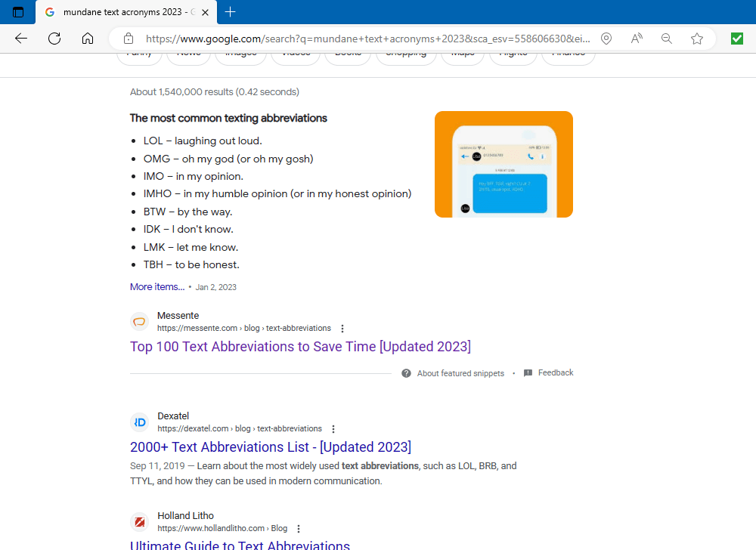Click the phone chat snippet thumbnail image

pos(503,164)
